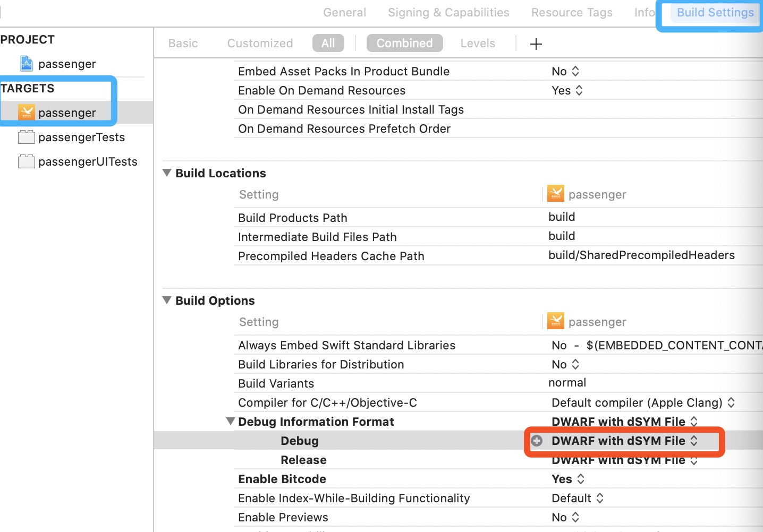Open the Signing & Capabilities tab
The width and height of the screenshot is (763, 532).
tap(448, 13)
